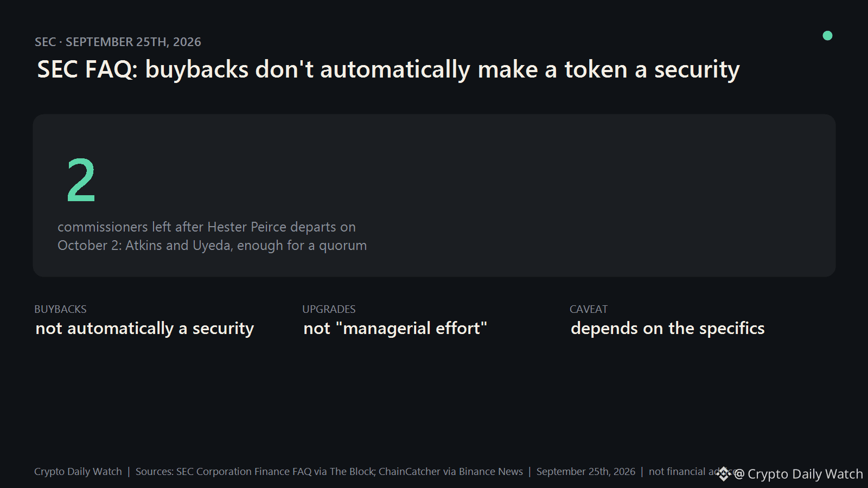Click the green status dot indicator
The width and height of the screenshot is (868, 488).
[827, 35]
